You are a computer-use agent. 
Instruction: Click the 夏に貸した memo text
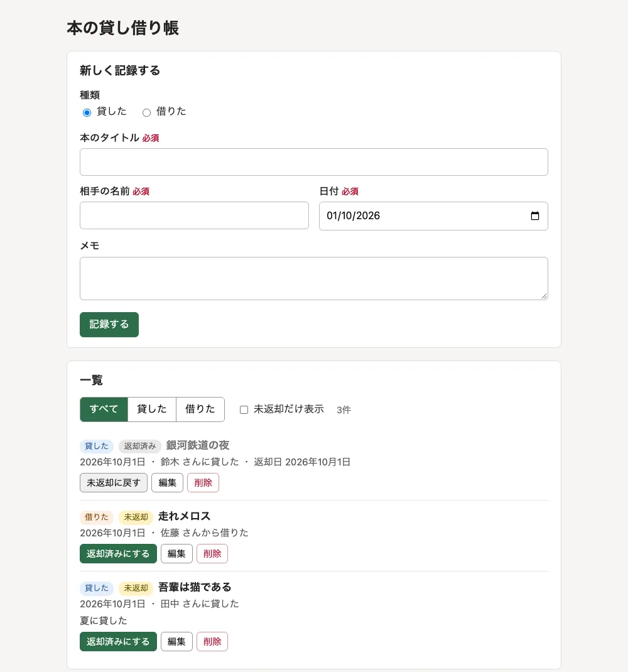[104, 621]
